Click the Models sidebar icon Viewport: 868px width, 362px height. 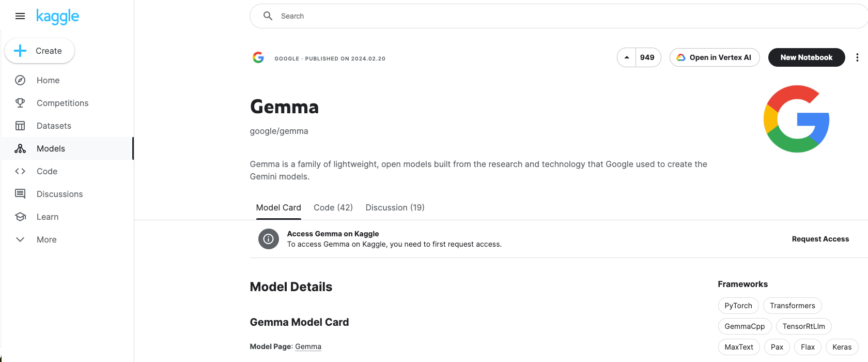(x=20, y=148)
